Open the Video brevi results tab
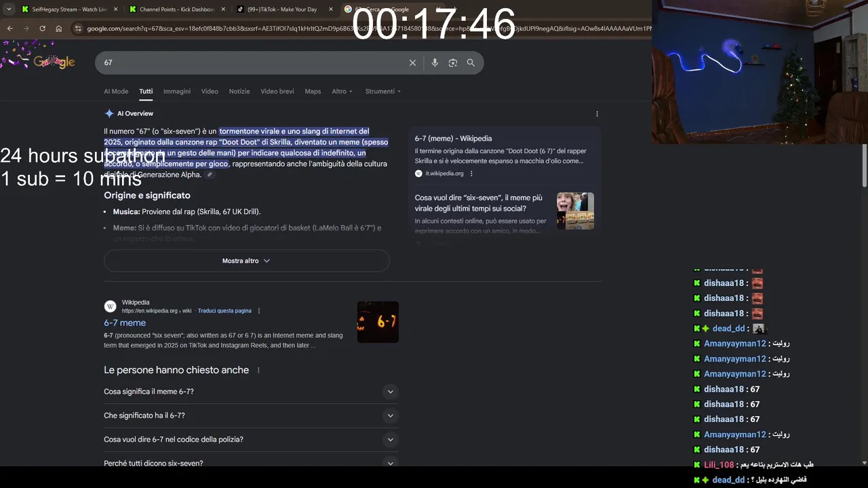 [277, 91]
